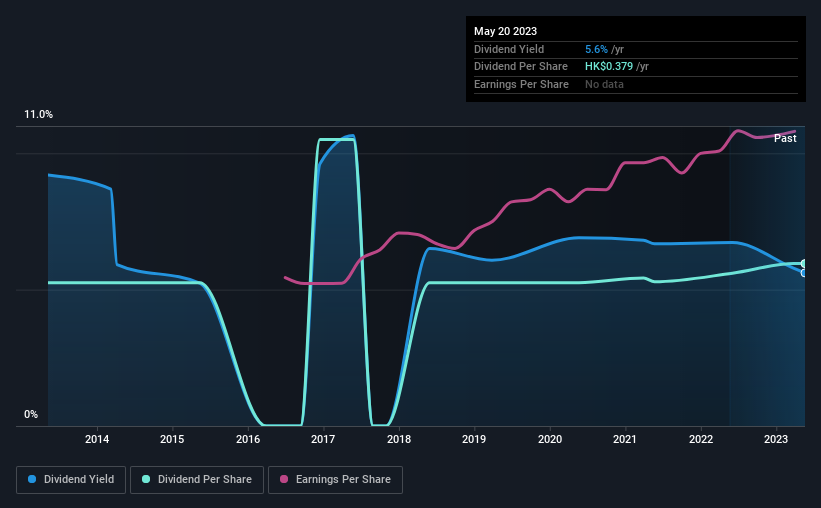
Task: Select the teal endpoint marker of Dividend Per Share line
Action: tap(804, 263)
